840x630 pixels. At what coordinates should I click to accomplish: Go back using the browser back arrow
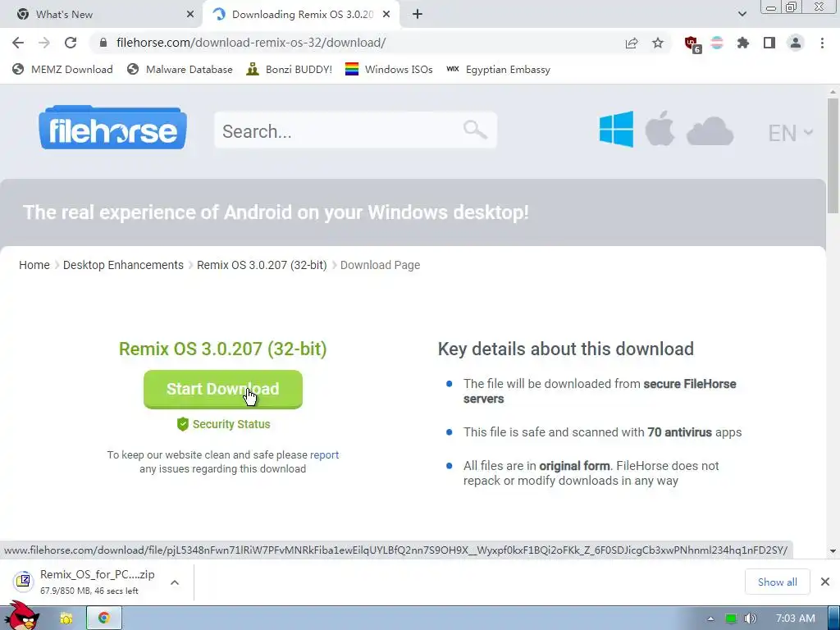coord(18,43)
